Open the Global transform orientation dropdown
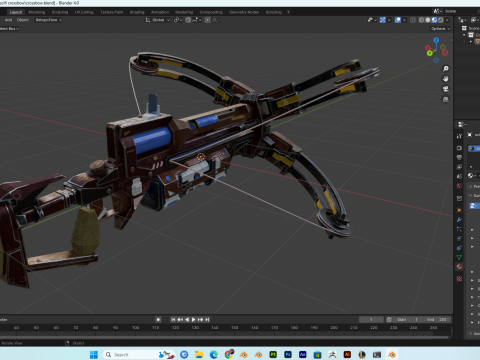480x360 pixels. point(157,20)
